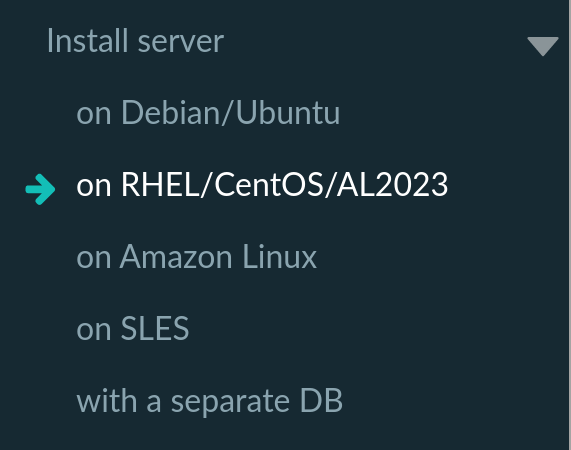
Task: Collapse the Install server section triangle
Action: [543, 46]
